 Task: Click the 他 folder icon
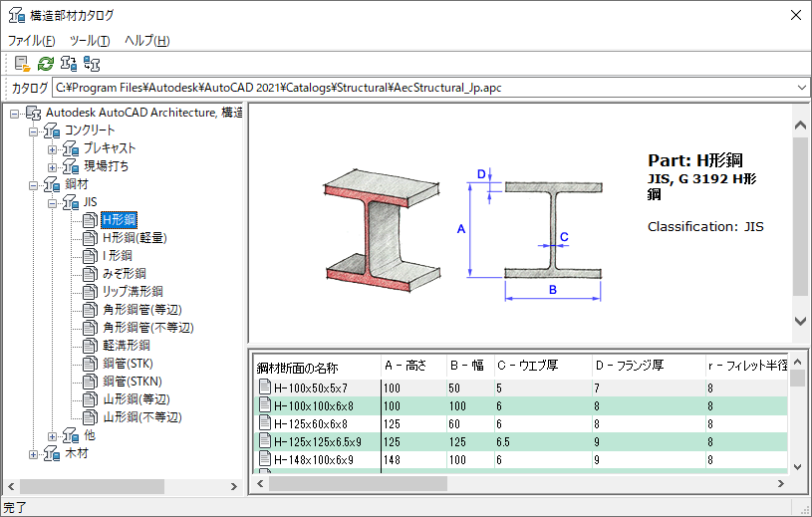point(71,435)
